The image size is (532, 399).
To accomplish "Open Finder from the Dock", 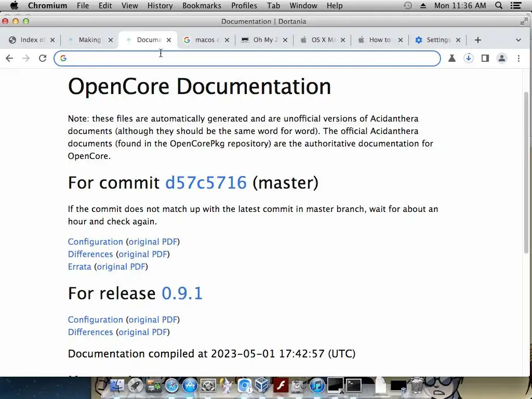I will pos(117,386).
